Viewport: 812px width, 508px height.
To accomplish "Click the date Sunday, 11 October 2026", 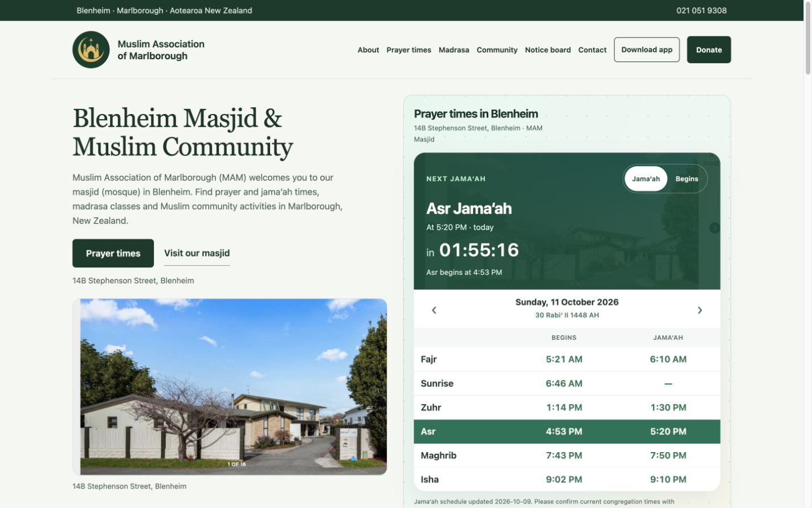I will click(567, 302).
